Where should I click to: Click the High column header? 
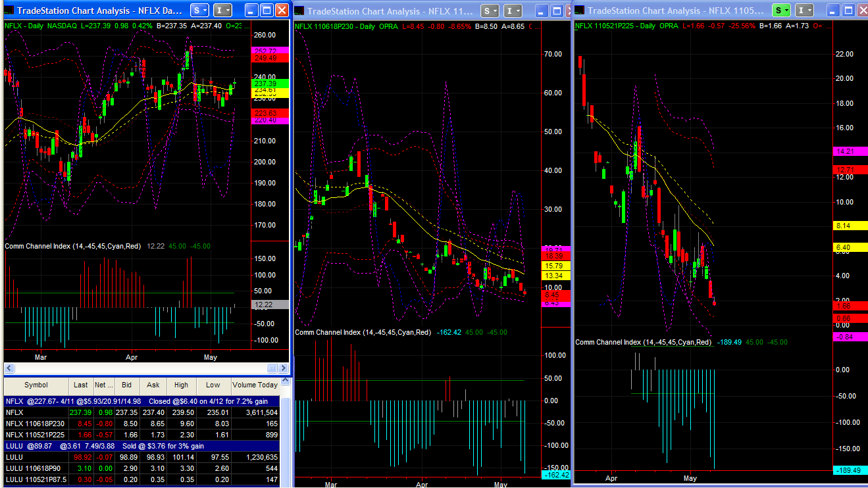[181, 385]
